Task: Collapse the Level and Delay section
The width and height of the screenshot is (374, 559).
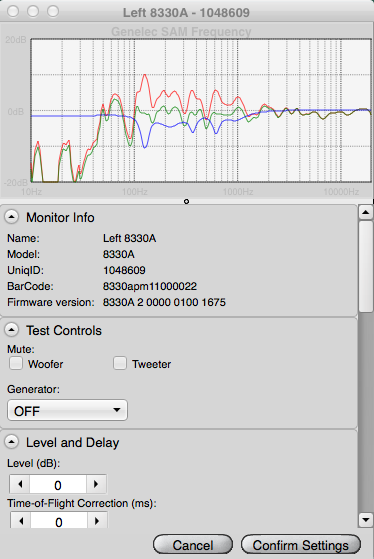Action: tap(11, 442)
